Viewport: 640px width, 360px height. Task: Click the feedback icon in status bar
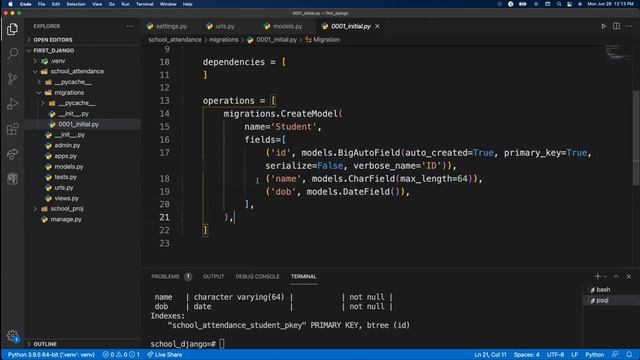click(615, 355)
